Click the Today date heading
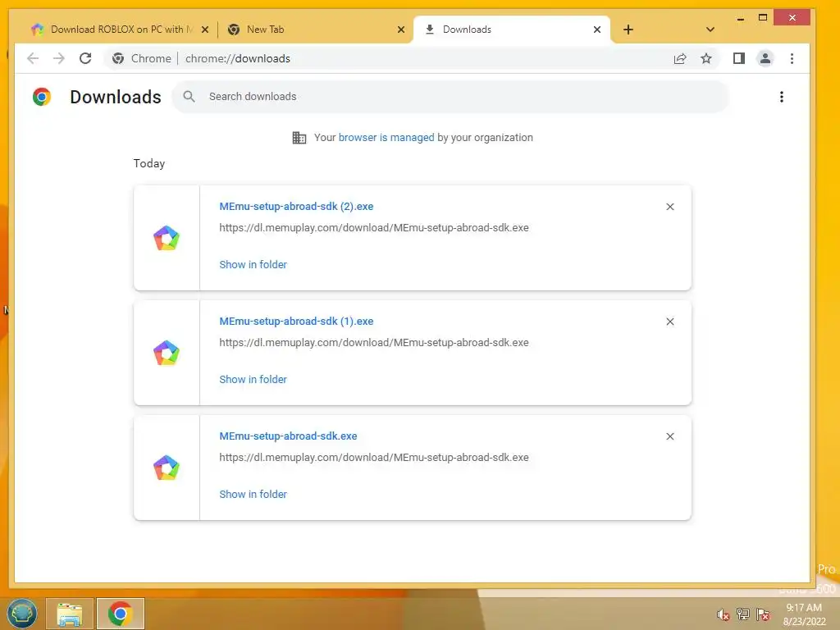The image size is (840, 630). pos(149,163)
